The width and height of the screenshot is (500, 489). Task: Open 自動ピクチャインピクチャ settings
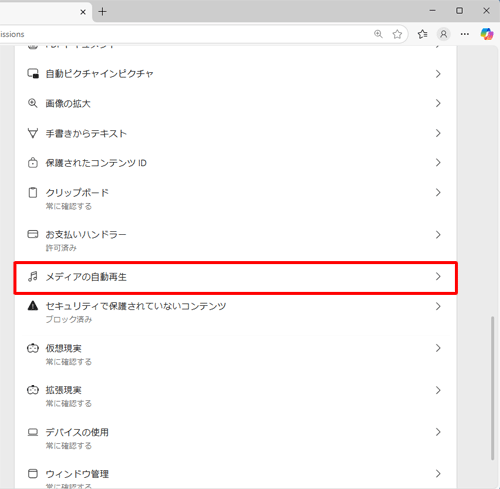(x=235, y=74)
